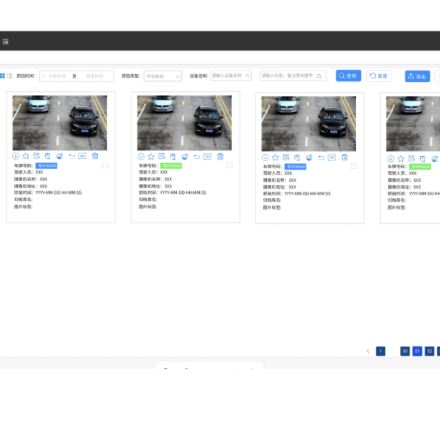The image size is (440, 440).
Task: Click the green plate tag on fourth card
Action: coord(420,166)
